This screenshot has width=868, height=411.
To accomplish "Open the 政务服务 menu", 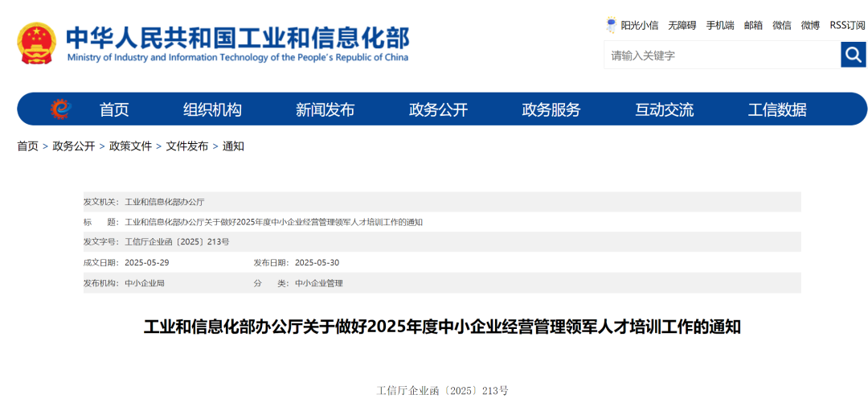I will (x=551, y=109).
